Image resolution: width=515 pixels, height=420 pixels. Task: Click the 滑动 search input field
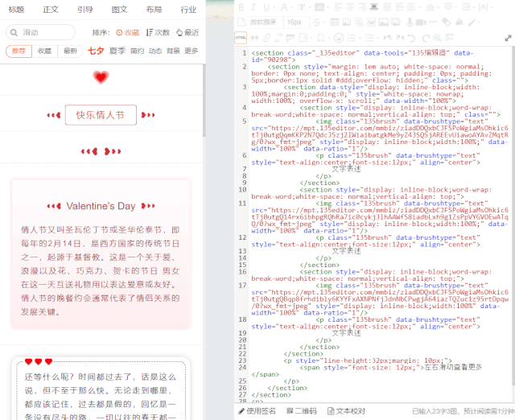coord(40,32)
